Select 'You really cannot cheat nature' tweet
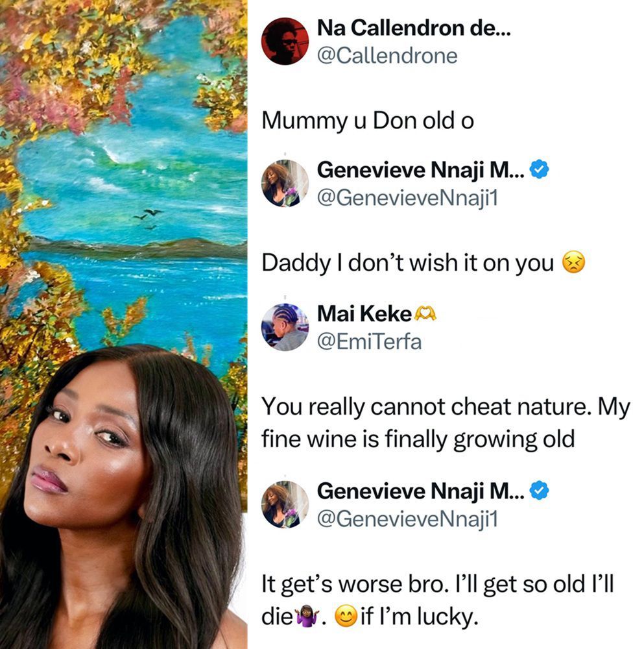This screenshot has width=644, height=649. [446, 422]
